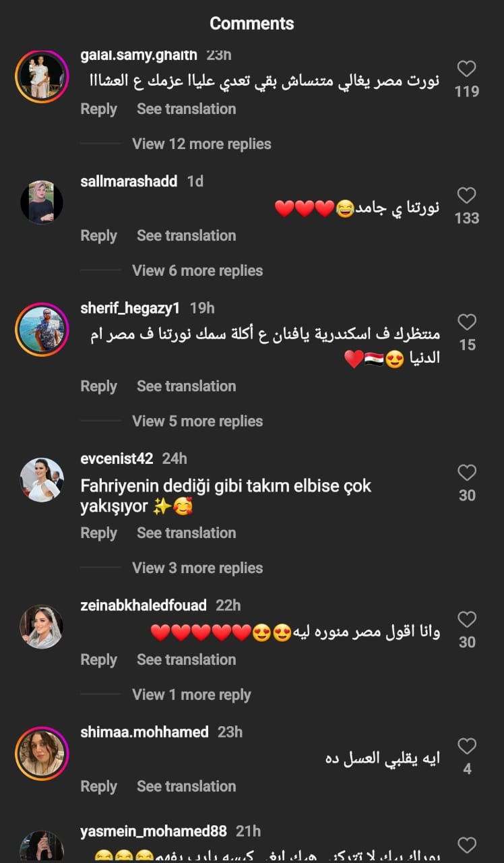Open sherif_hegazy1's profile avatar

(x=42, y=330)
